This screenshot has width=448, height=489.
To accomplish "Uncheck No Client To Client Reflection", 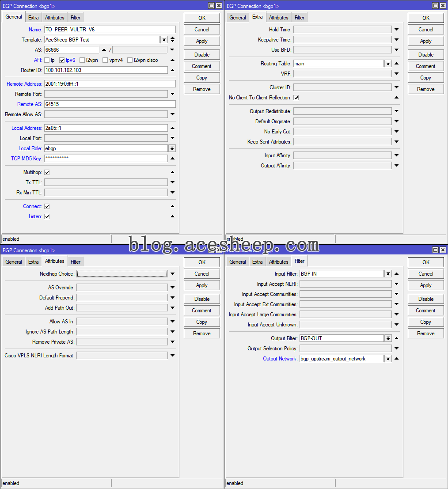I will coord(296,98).
